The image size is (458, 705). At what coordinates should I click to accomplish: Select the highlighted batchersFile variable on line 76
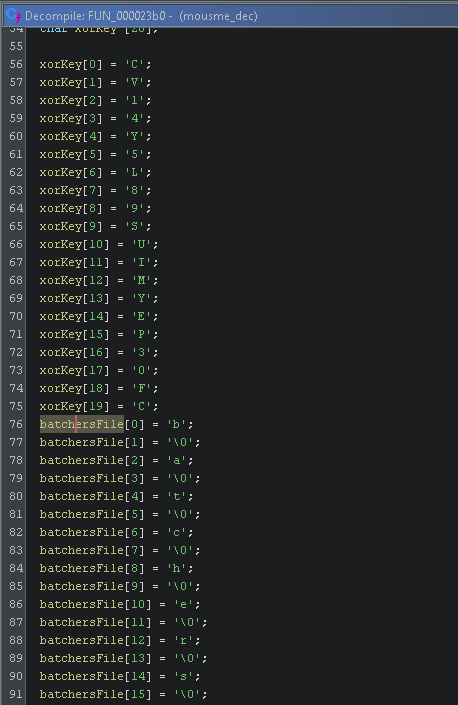coord(81,424)
